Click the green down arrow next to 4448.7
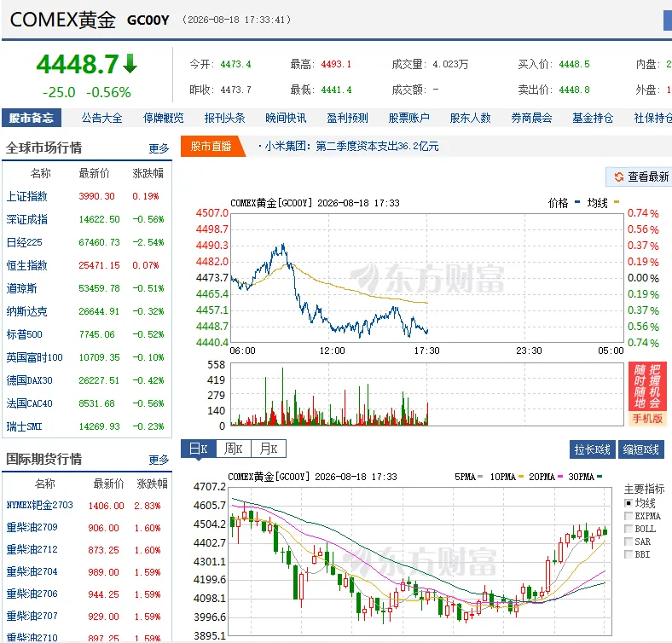This screenshot has height=643, width=672. coord(130,63)
